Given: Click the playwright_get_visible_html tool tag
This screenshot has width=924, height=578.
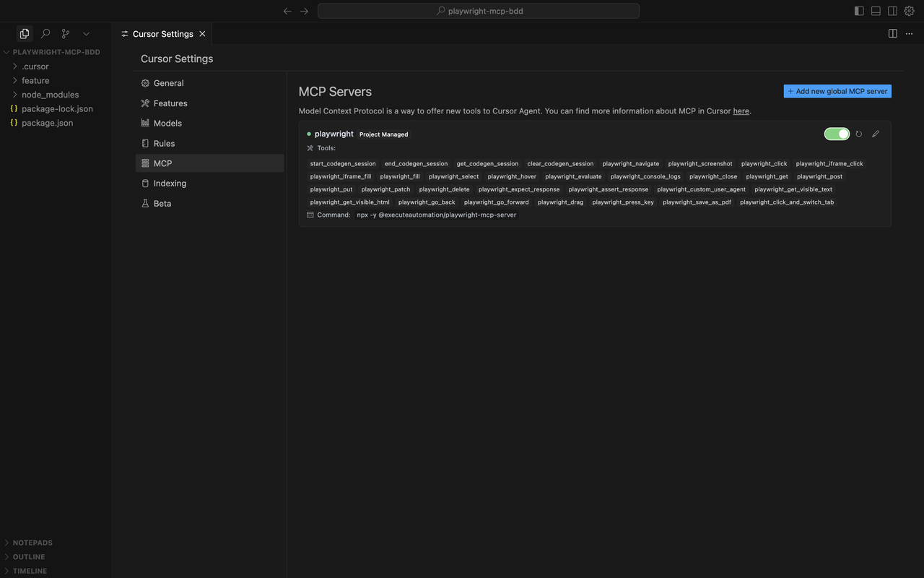Looking at the screenshot, I should [349, 202].
